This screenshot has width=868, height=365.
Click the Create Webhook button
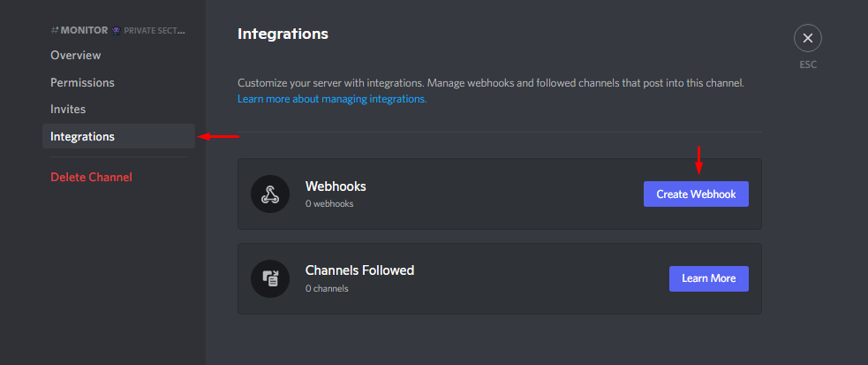tap(696, 194)
